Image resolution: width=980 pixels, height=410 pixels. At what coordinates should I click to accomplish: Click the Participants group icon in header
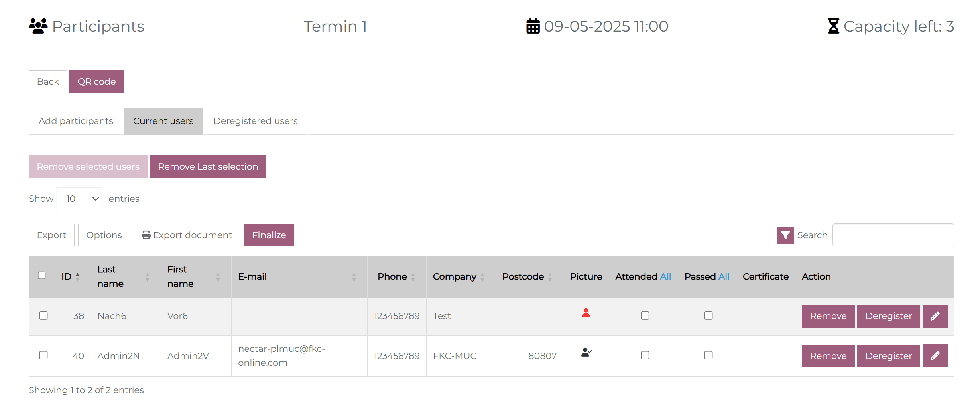point(38,26)
